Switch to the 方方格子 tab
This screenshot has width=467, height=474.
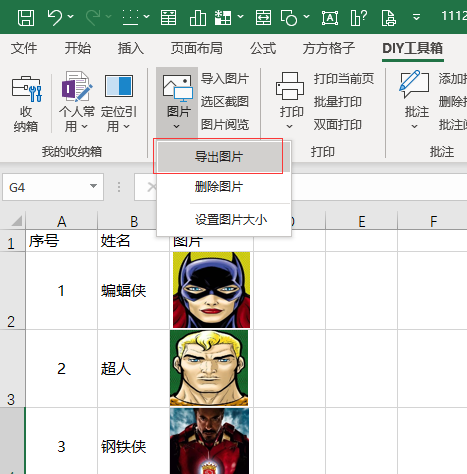click(x=329, y=48)
